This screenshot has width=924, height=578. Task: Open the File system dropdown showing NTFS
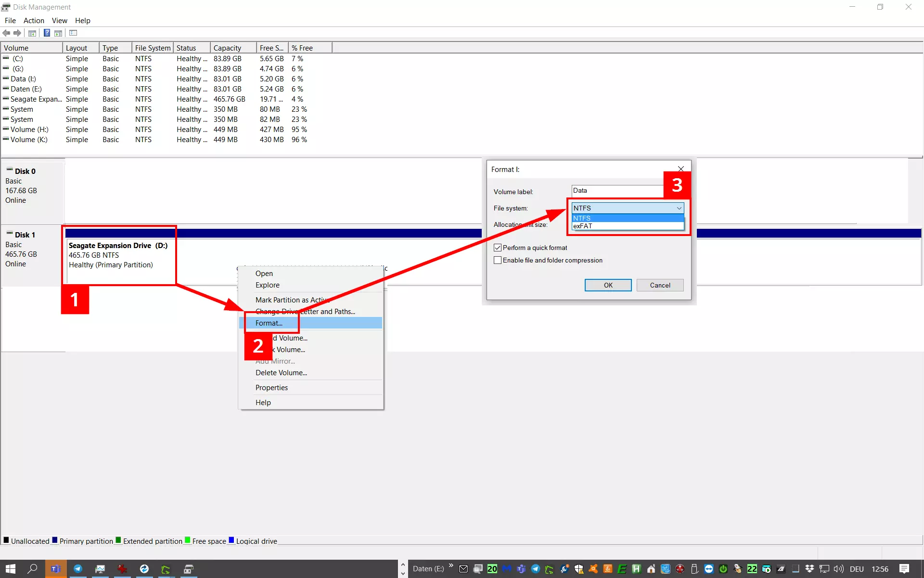[x=628, y=208]
